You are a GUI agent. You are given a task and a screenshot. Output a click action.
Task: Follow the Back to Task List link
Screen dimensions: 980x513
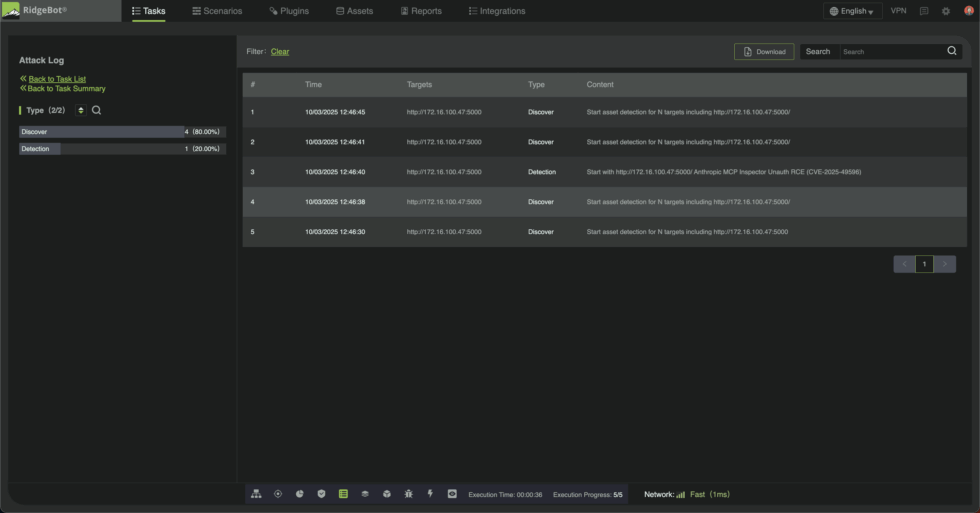click(x=57, y=79)
